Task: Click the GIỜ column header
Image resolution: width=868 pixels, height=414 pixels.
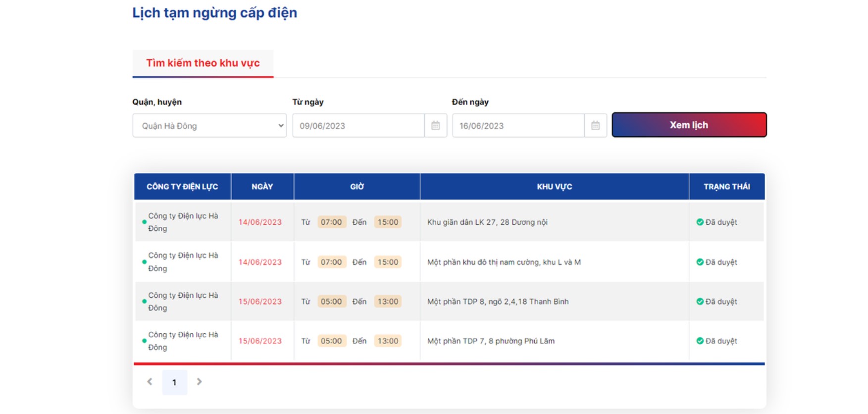Action: point(357,187)
